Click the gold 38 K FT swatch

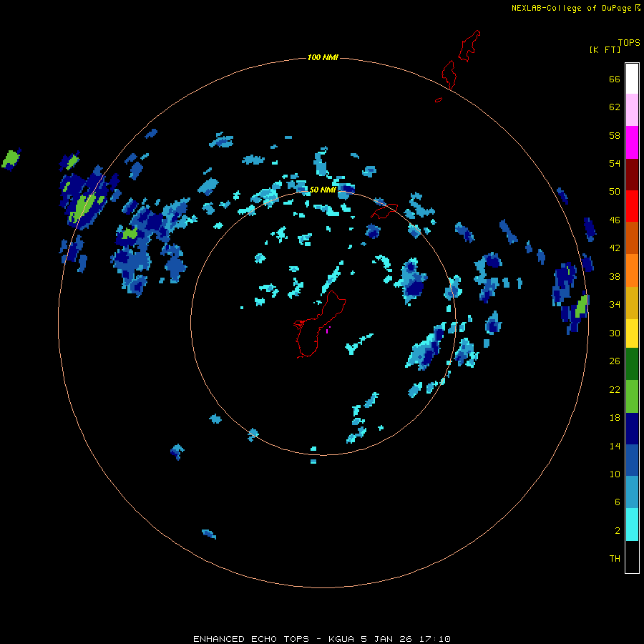coord(632,303)
